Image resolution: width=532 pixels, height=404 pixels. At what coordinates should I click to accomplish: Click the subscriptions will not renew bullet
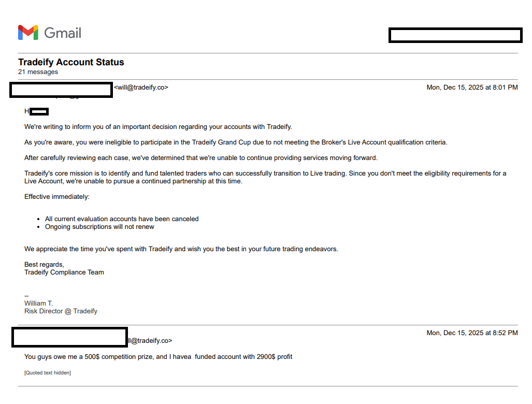coord(99,227)
